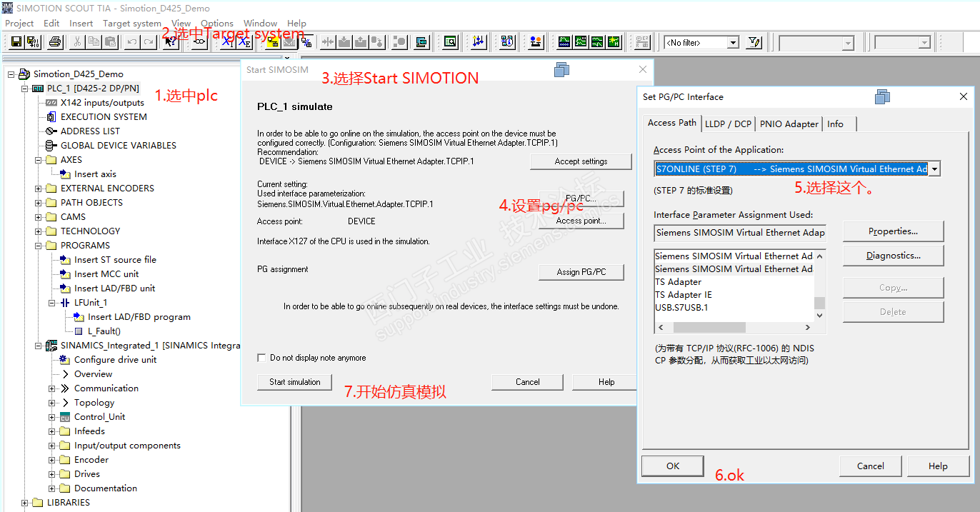Open the Window menu
The image size is (980, 512).
(260, 23)
